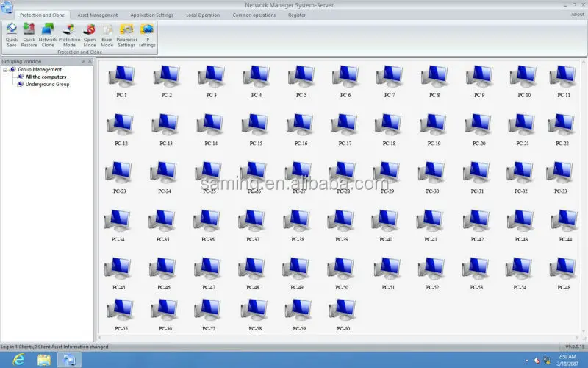Start Network Clone from the ribbon
Image resolution: width=588 pixels, height=368 pixels.
[48, 34]
